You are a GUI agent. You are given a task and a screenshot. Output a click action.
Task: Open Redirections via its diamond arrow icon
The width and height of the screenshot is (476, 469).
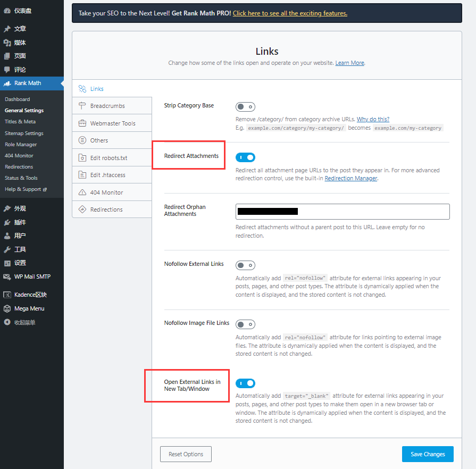pos(82,210)
